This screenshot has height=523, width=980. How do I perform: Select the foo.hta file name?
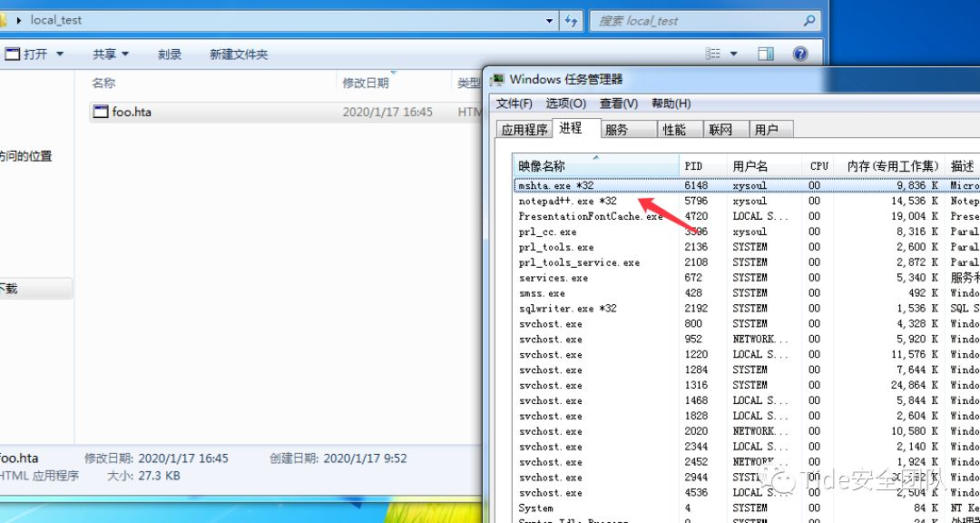click(x=132, y=112)
